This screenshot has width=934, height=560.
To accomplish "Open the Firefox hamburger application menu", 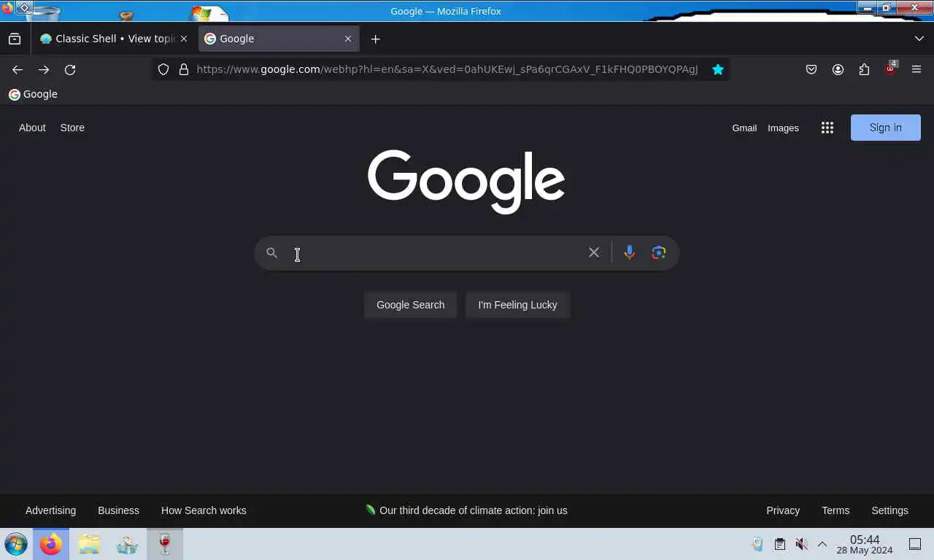I will (x=916, y=69).
